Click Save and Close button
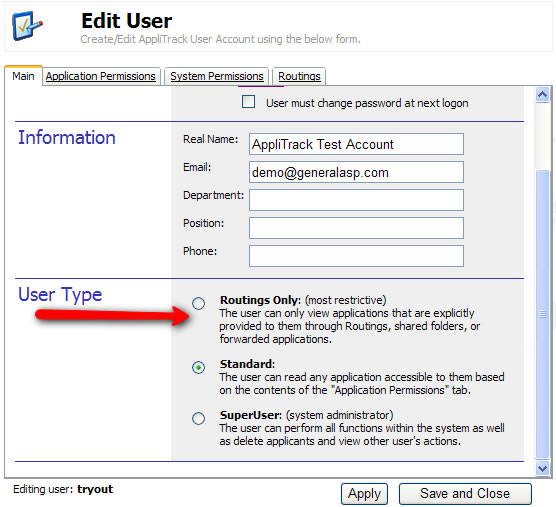This screenshot has width=556, height=507. [x=465, y=494]
